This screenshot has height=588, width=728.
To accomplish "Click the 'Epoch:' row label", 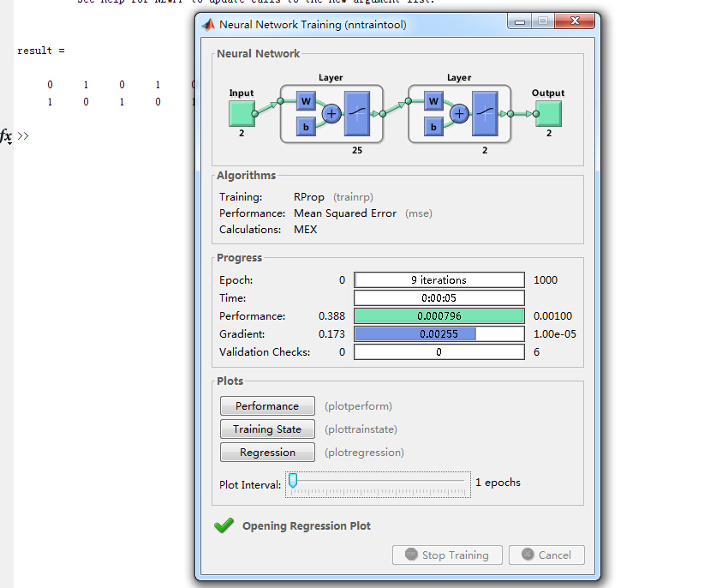I will pyautogui.click(x=236, y=279).
